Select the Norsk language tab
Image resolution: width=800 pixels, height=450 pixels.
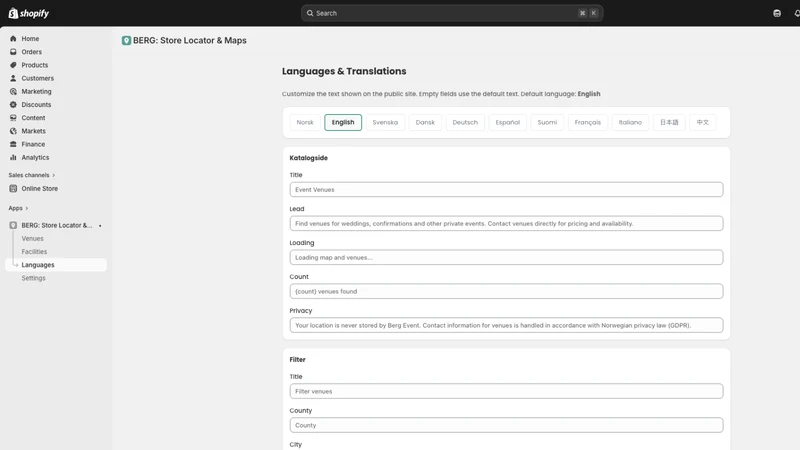coord(305,122)
